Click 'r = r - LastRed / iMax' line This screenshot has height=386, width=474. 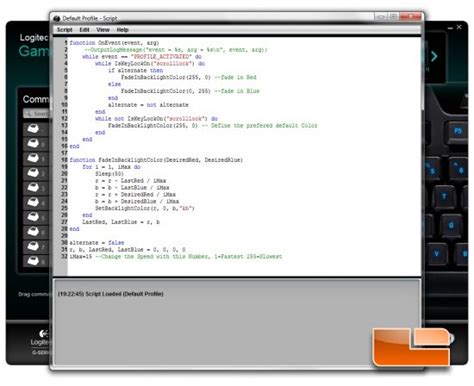pos(130,181)
